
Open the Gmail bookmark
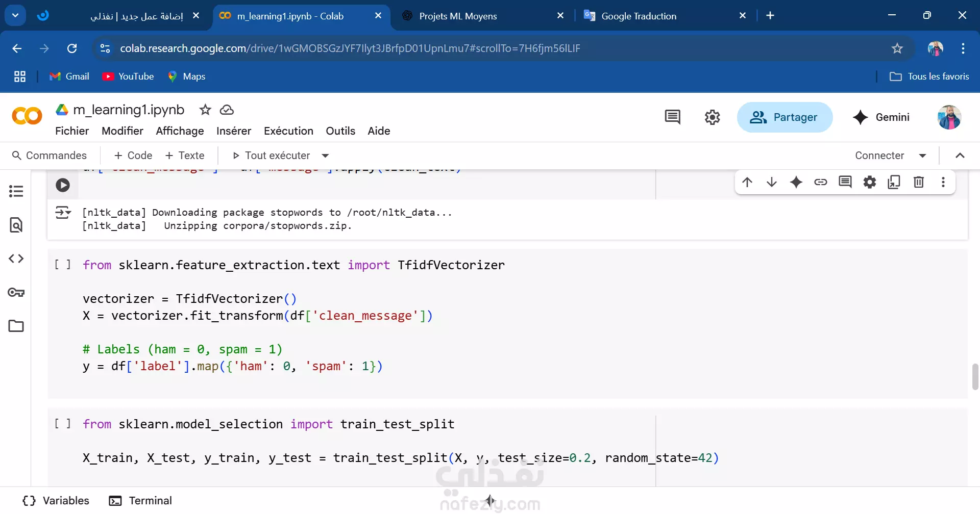coord(69,76)
